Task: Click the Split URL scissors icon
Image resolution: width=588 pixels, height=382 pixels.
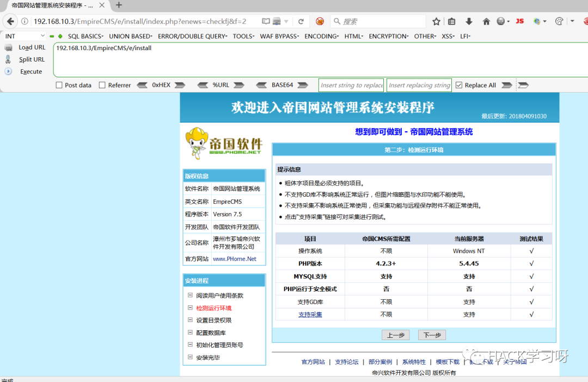Action: pos(9,59)
